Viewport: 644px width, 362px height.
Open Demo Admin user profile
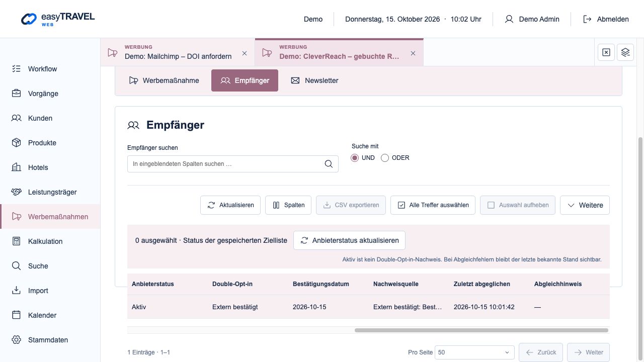[x=532, y=19]
